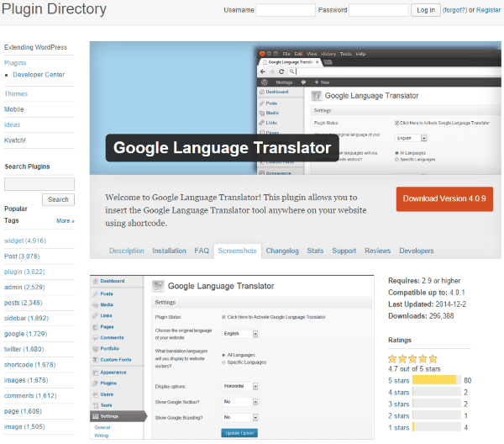Click the Tools icon in sidebar
The image size is (504, 444).
point(95,404)
